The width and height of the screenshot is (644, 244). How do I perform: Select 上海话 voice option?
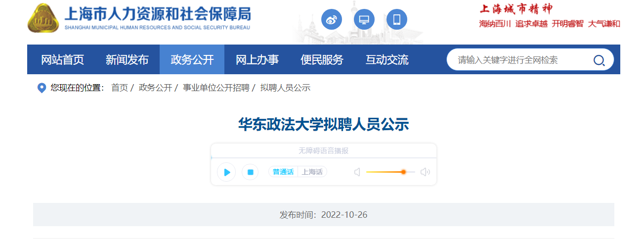coord(312,172)
